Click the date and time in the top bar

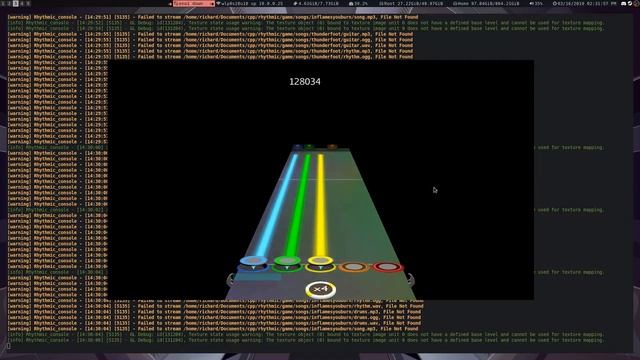tap(584, 3)
